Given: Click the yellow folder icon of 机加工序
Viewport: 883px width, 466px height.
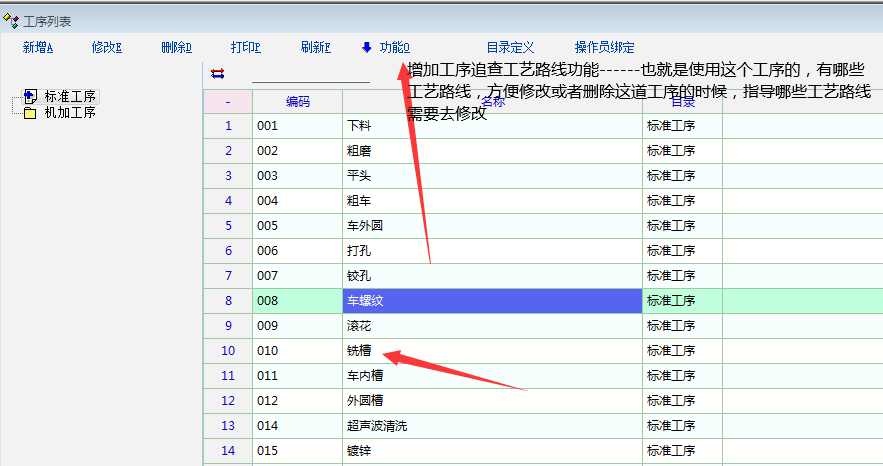Looking at the screenshot, I should pos(30,113).
